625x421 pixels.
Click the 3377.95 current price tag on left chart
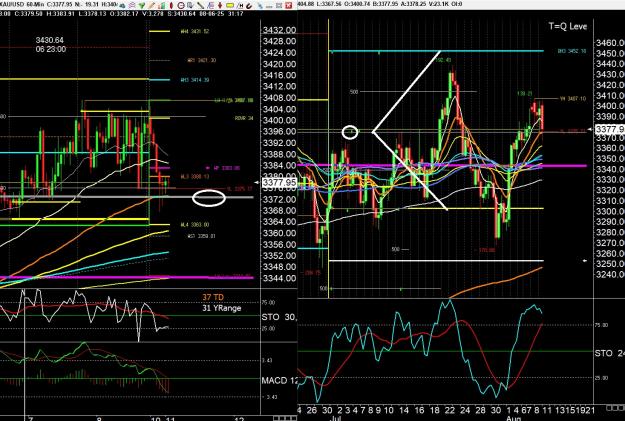click(x=279, y=183)
